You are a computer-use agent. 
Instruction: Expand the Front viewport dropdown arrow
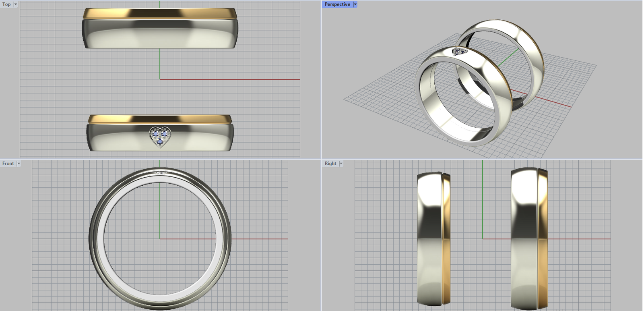(x=19, y=164)
